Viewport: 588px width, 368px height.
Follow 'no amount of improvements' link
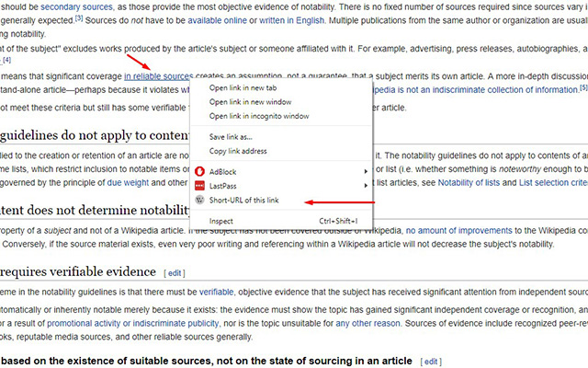point(459,231)
